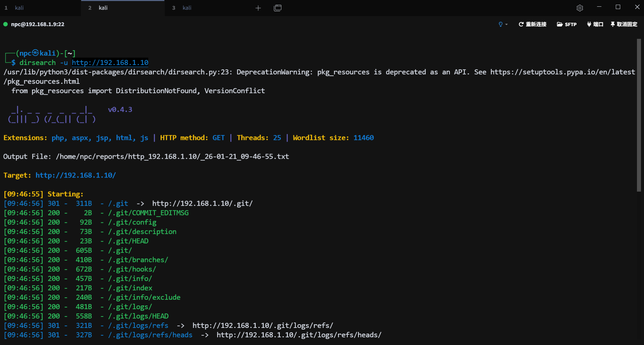Click the underlined http://192.168.1.10 command URL
Viewport: 644px width, 345px height.
pyautogui.click(x=110, y=63)
